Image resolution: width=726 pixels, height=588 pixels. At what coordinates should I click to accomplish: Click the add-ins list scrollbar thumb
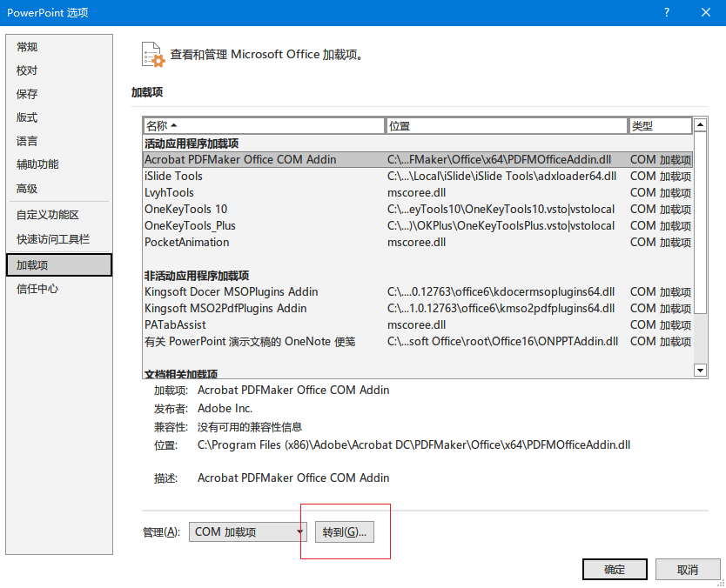point(700,222)
